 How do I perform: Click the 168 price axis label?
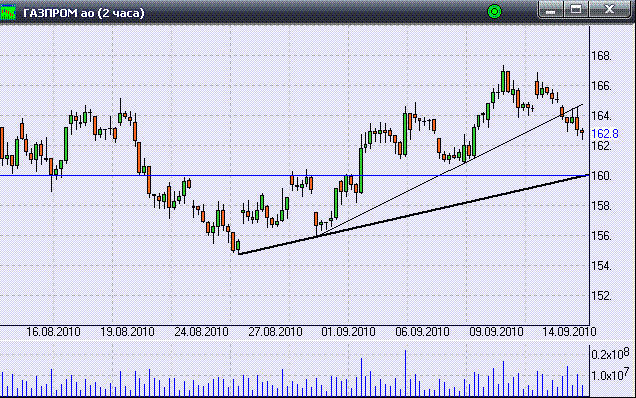click(601, 56)
